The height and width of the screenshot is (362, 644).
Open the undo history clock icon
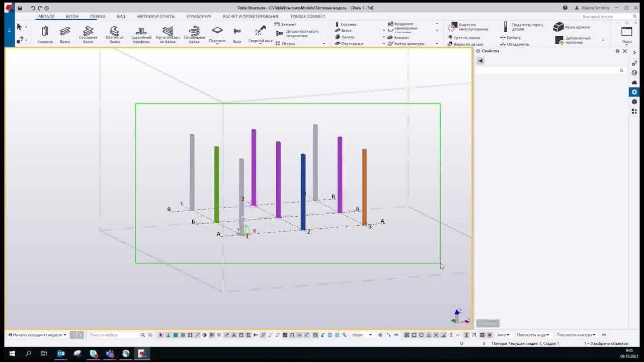pyautogui.click(x=46, y=8)
